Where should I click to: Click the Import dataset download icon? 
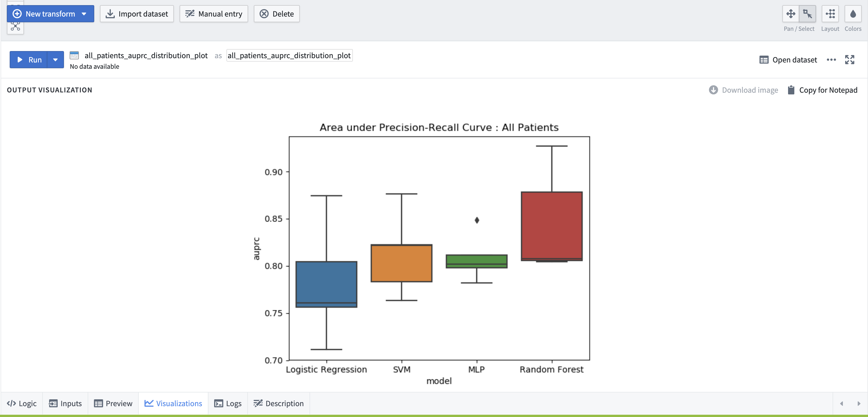point(110,14)
